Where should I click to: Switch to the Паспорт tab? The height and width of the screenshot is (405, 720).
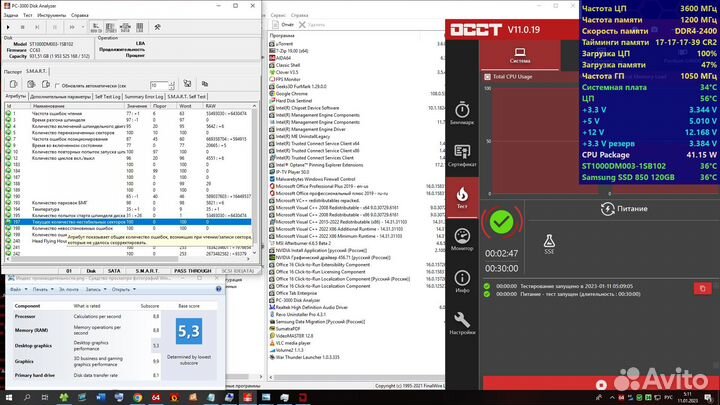(x=13, y=71)
